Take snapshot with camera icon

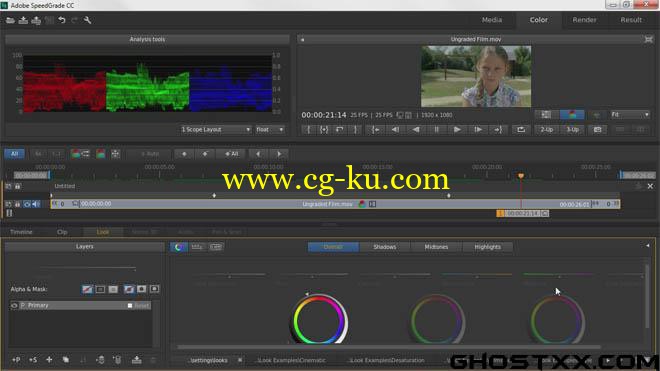click(x=597, y=130)
